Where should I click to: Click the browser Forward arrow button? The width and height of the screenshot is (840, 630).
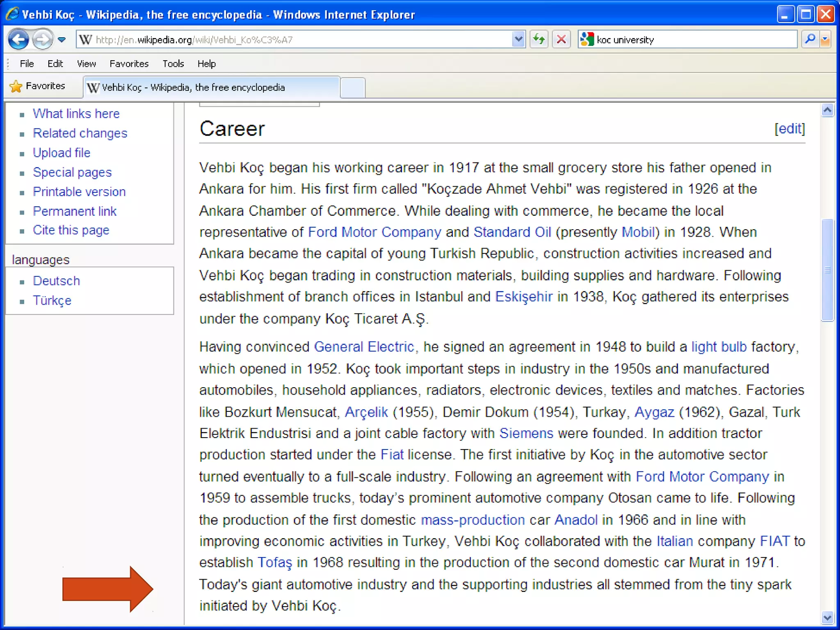(x=42, y=40)
